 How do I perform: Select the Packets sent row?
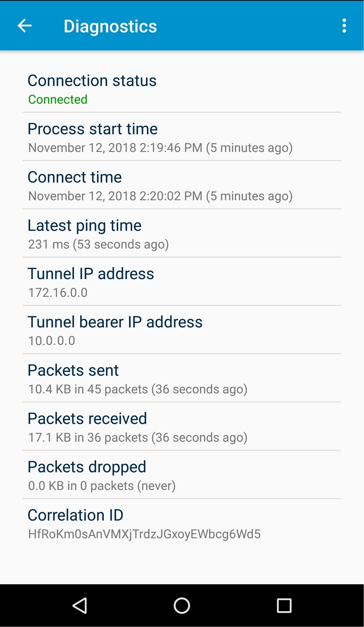pyautogui.click(x=181, y=378)
